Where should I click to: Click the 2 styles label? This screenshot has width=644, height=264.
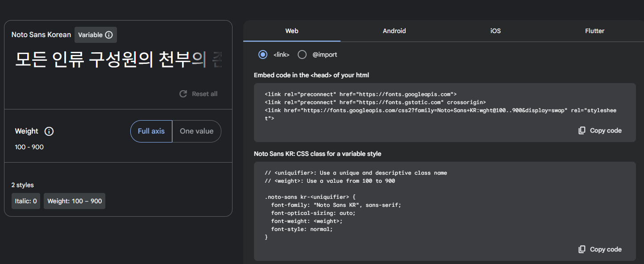click(x=23, y=185)
